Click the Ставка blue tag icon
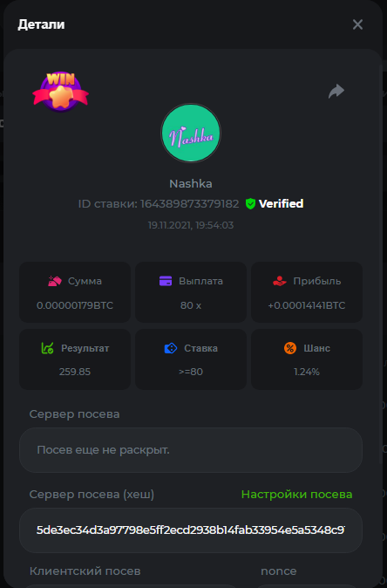This screenshot has width=387, height=588. tap(171, 348)
